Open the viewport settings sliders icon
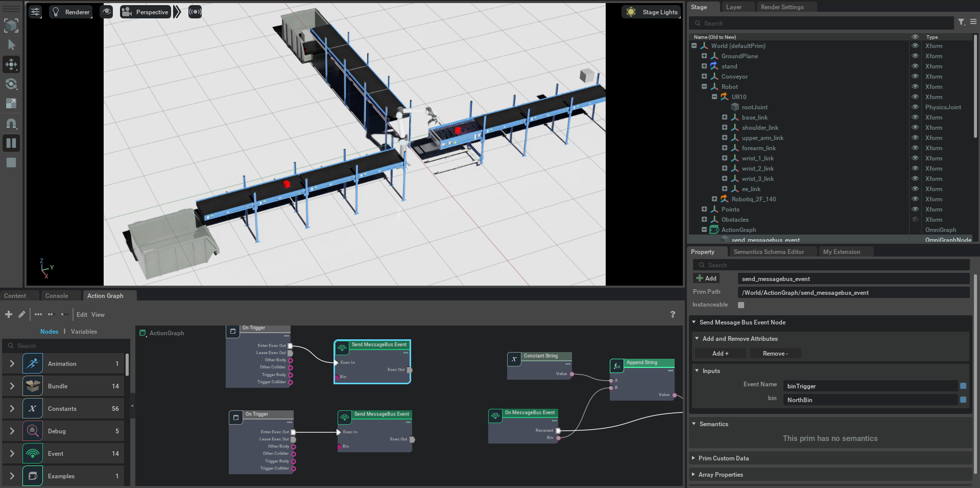Screen dimensions: 980x488 [35, 12]
